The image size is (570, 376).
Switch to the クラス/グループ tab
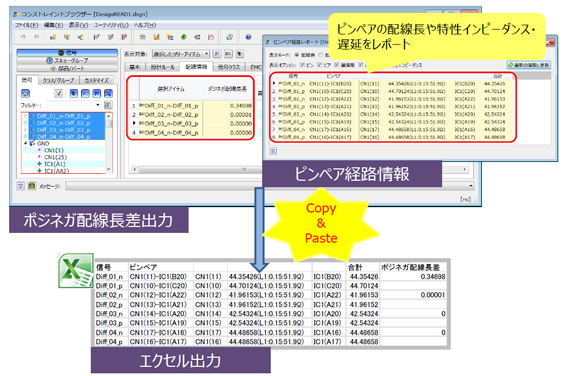click(x=58, y=80)
